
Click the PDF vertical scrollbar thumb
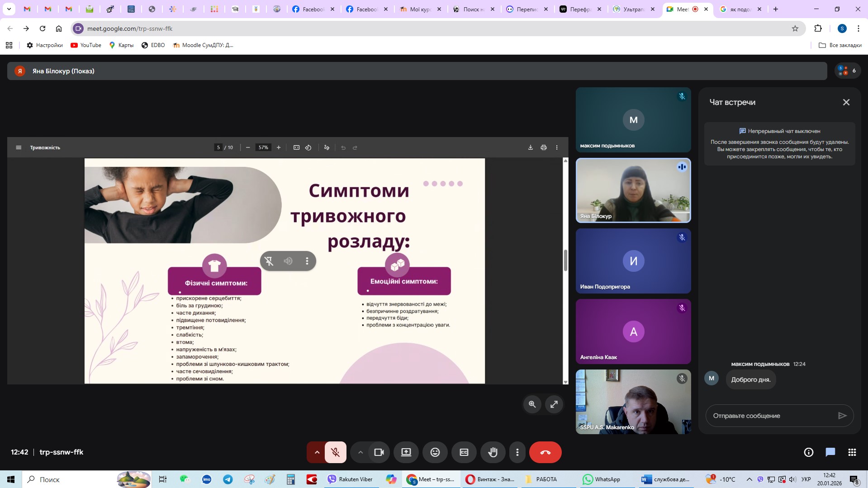565,260
